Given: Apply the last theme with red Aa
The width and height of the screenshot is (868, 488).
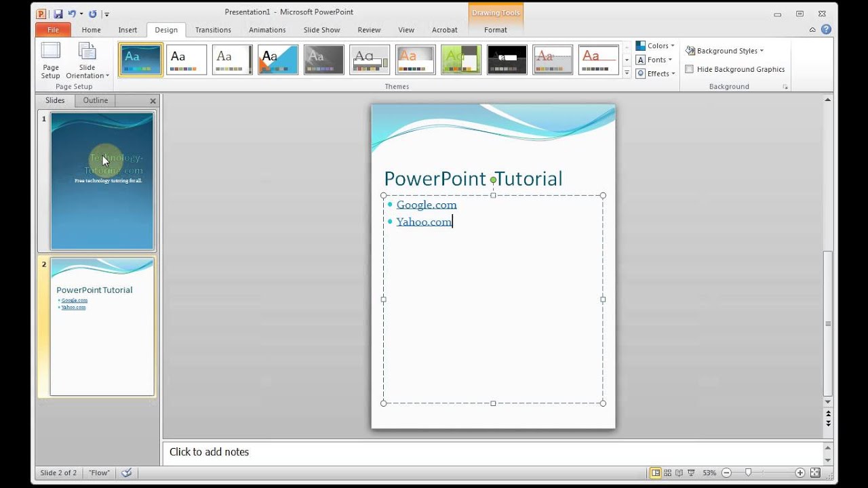Looking at the screenshot, I should (x=599, y=60).
